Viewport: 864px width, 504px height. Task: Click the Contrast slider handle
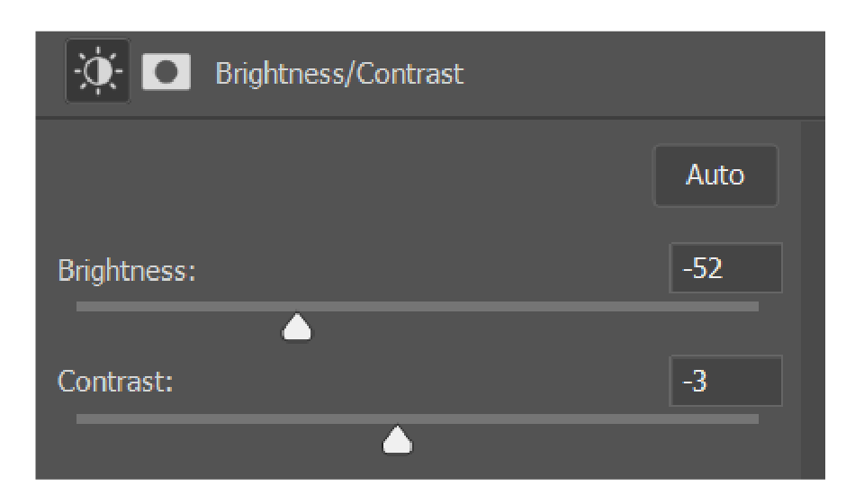397,439
